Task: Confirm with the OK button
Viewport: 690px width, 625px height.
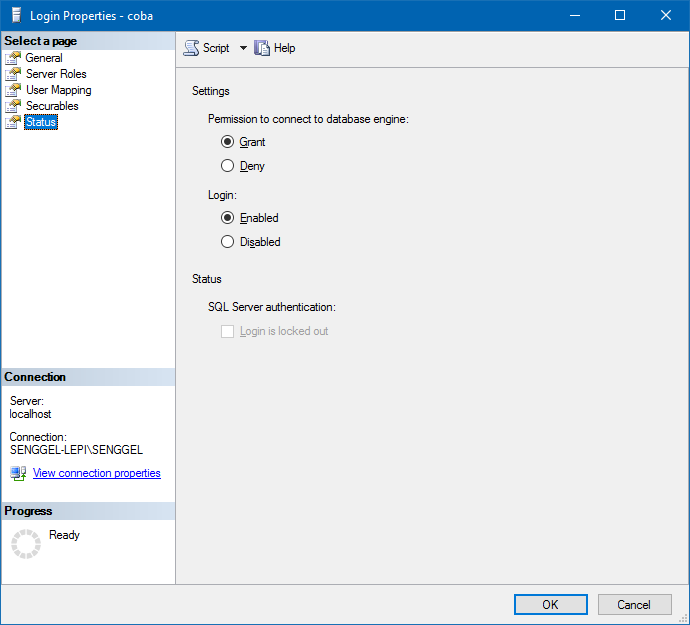Action: click(x=551, y=604)
